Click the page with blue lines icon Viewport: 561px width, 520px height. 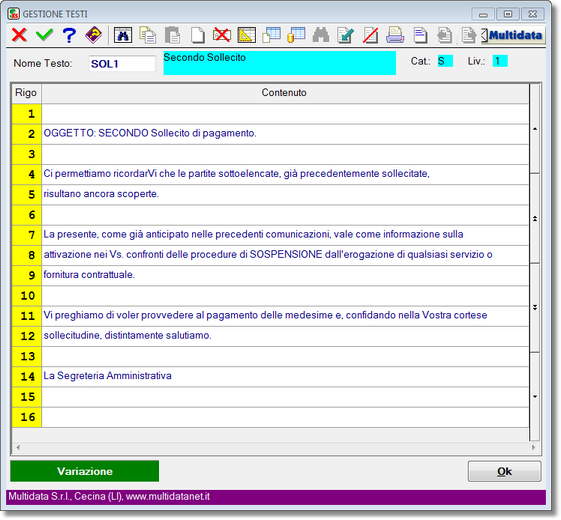click(420, 35)
